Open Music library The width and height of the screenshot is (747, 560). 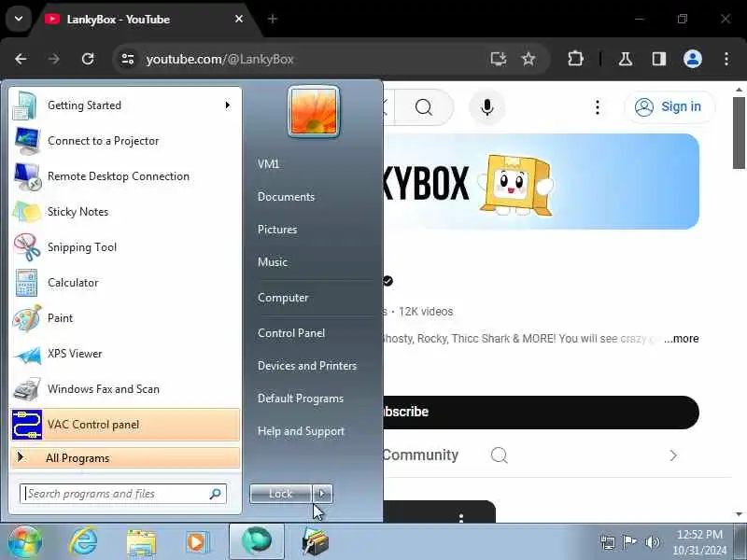(273, 262)
